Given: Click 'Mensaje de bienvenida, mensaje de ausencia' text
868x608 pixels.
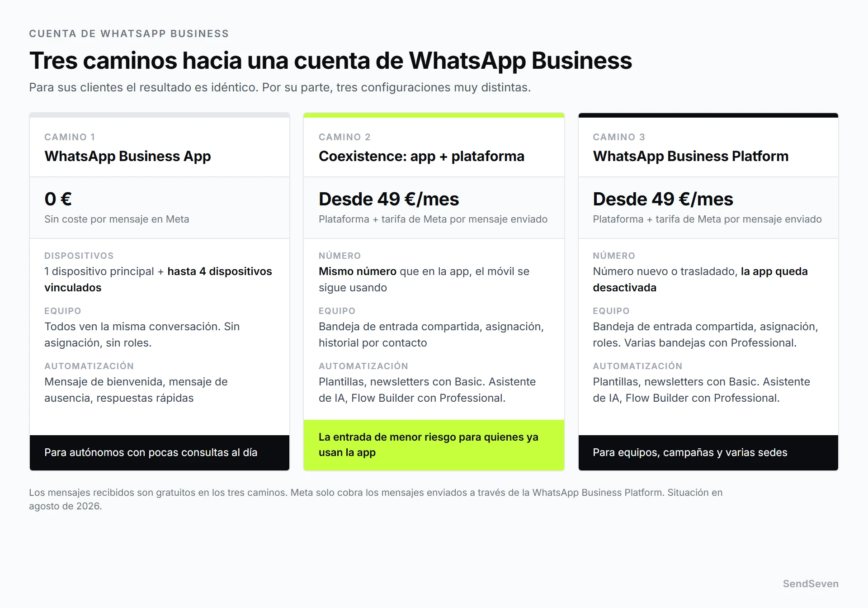Looking at the screenshot, I should tap(136, 390).
